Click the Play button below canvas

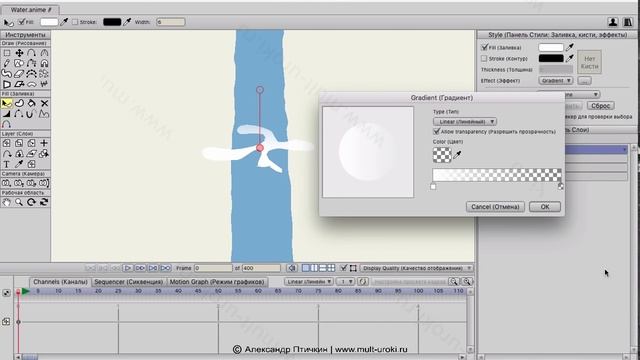point(127,268)
